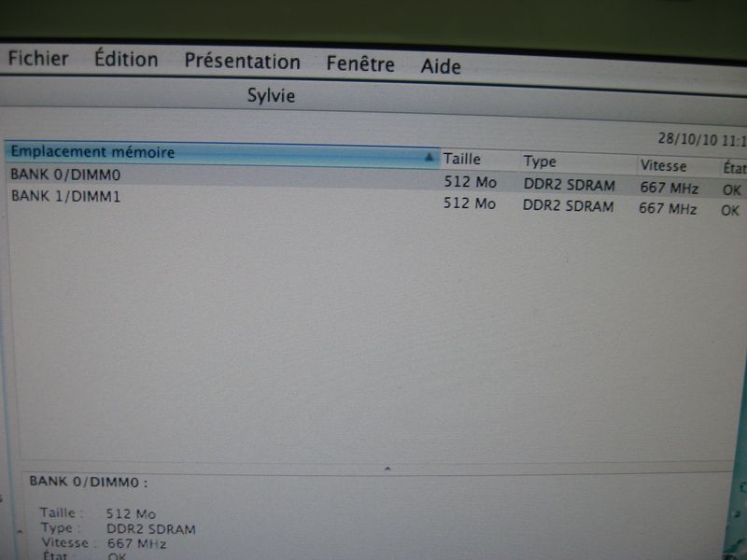The width and height of the screenshot is (747, 560).
Task: Click DDR2 SDRAM in BANK 0/DIMM0 row
Action: 570,185
